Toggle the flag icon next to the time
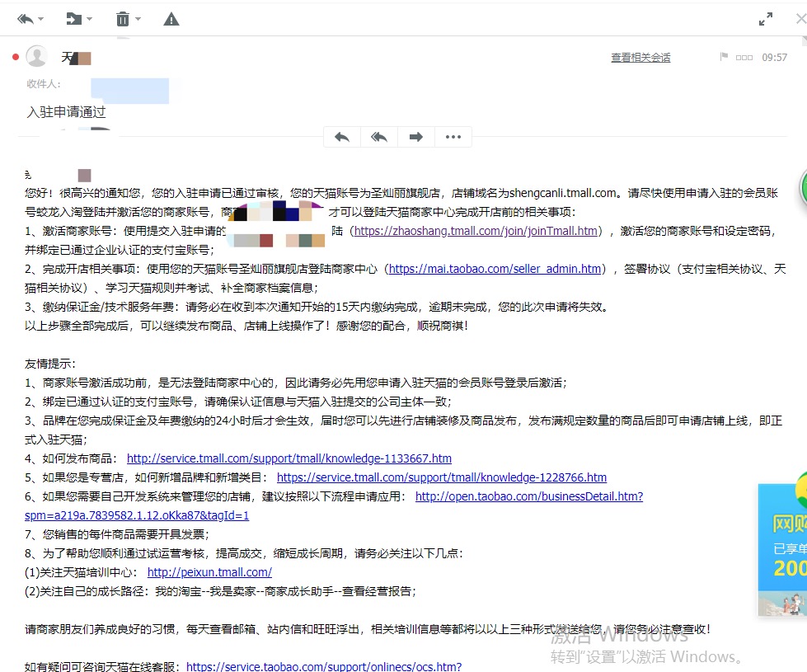 724,57
